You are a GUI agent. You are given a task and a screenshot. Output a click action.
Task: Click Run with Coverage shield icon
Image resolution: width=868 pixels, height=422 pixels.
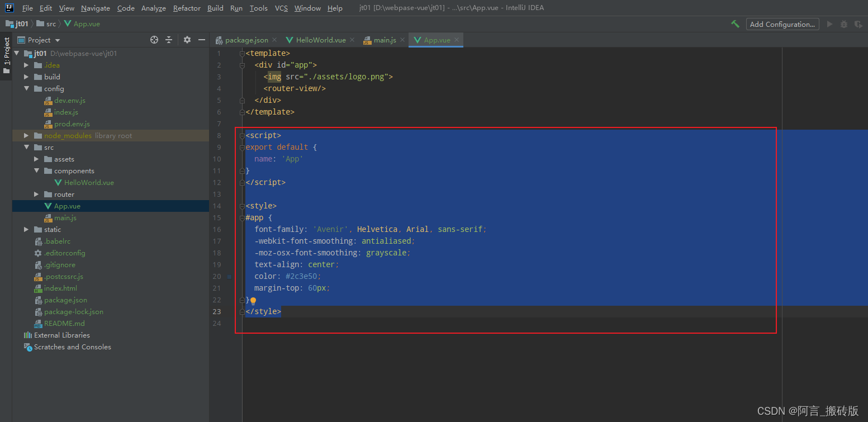click(x=858, y=24)
